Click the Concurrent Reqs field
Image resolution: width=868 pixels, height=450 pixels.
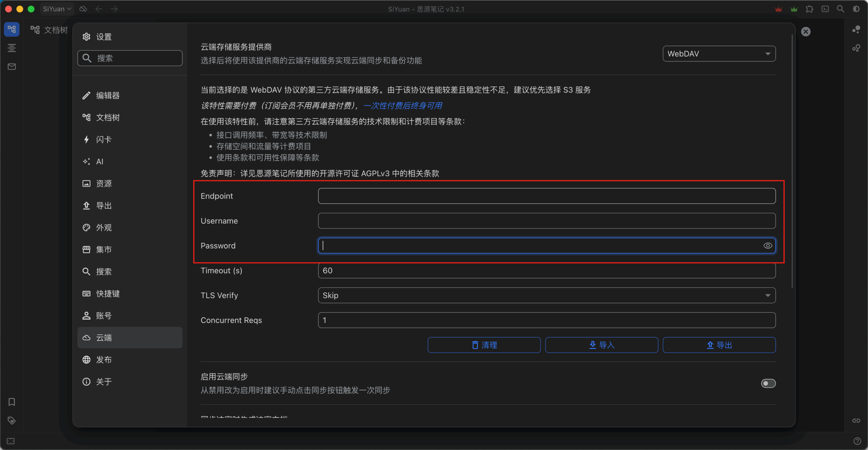[x=547, y=320]
